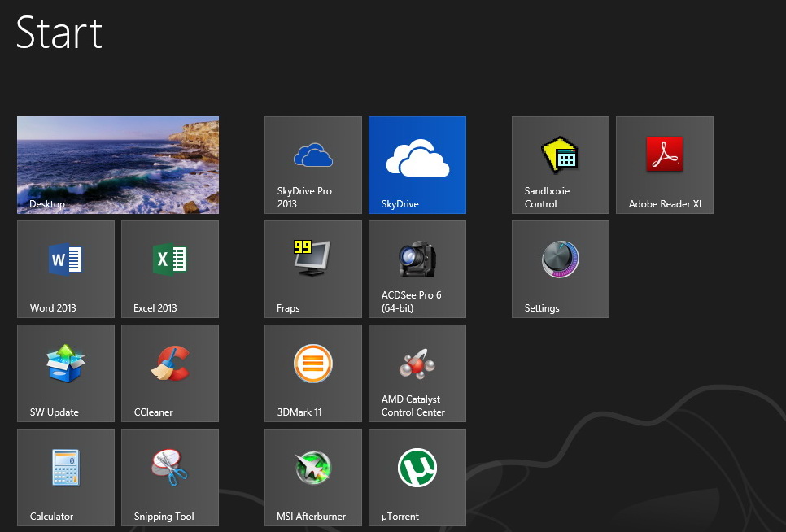Open SkyDrive Pro 2013 cloud icon

pos(313,155)
